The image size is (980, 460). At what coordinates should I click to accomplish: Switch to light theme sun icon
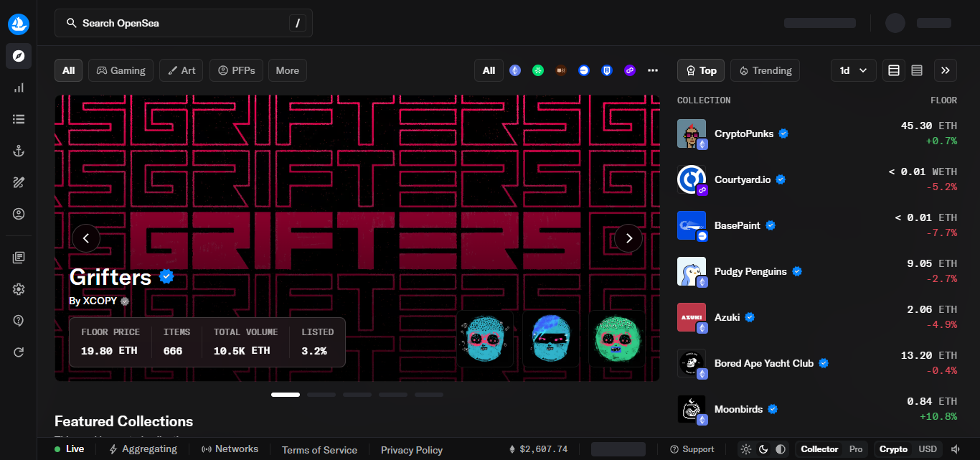[746, 449]
